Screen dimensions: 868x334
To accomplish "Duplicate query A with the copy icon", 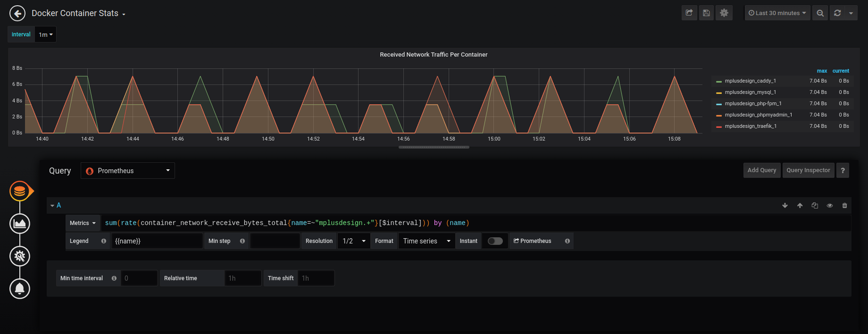I will click(814, 206).
